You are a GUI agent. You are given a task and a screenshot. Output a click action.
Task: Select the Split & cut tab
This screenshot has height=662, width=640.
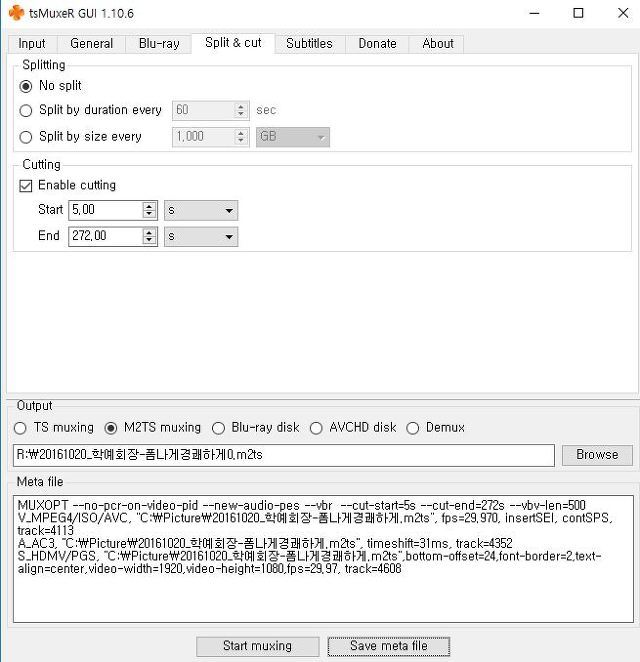pos(233,43)
